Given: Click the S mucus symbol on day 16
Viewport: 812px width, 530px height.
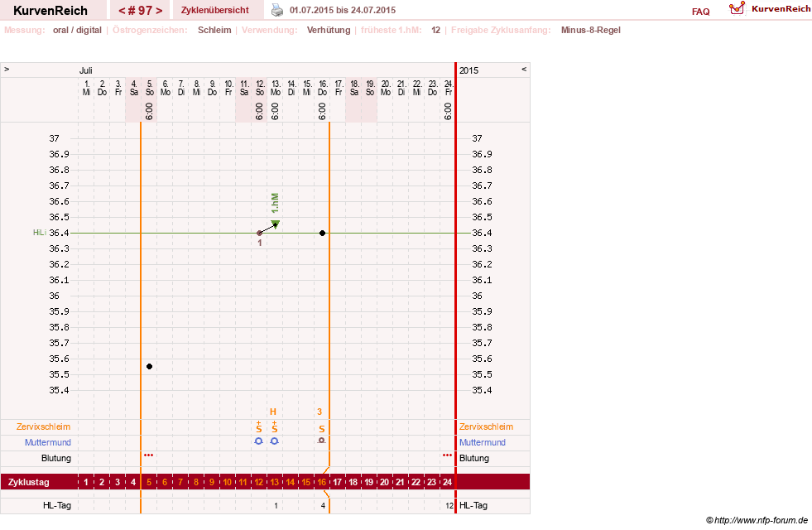Looking at the screenshot, I should click(x=322, y=429).
